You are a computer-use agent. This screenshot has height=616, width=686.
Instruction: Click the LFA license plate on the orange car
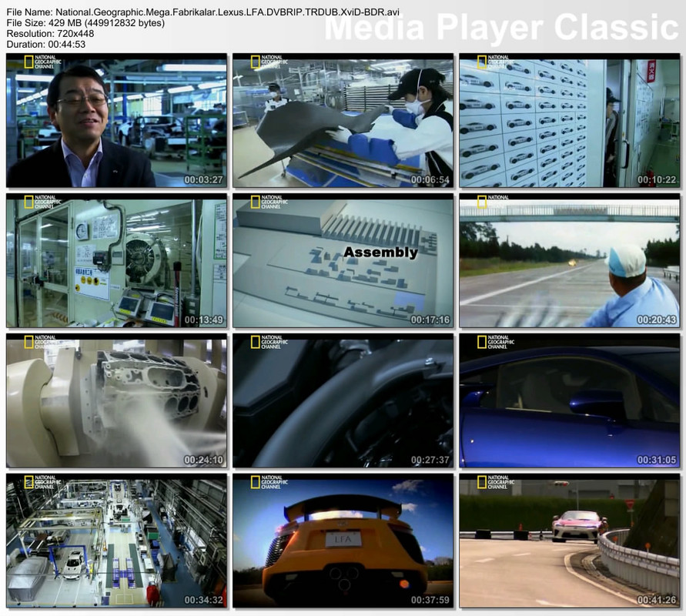coord(343,538)
